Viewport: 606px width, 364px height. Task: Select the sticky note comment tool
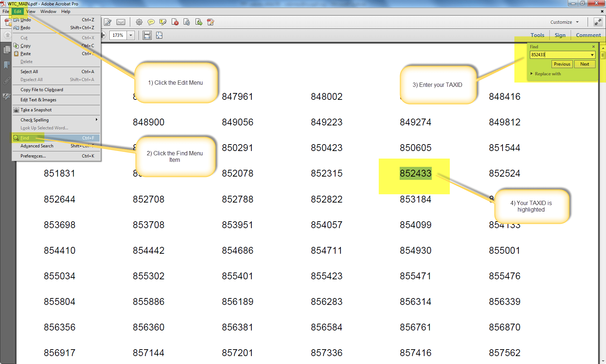(151, 22)
